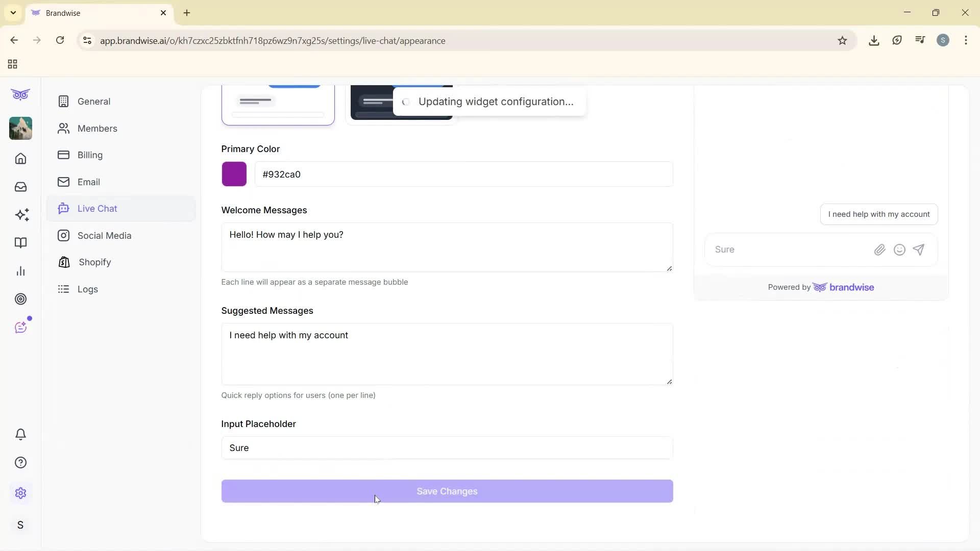Open notifications via the bell icon

[20, 434]
